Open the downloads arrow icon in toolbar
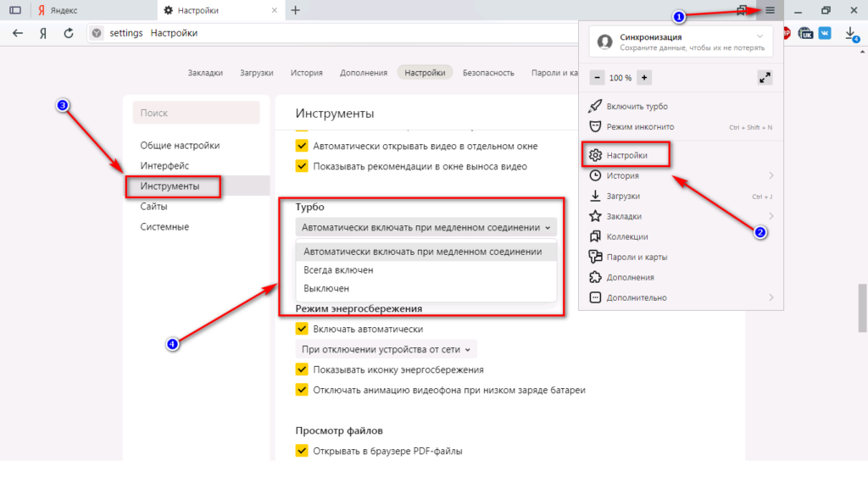The image size is (868, 488). [849, 33]
